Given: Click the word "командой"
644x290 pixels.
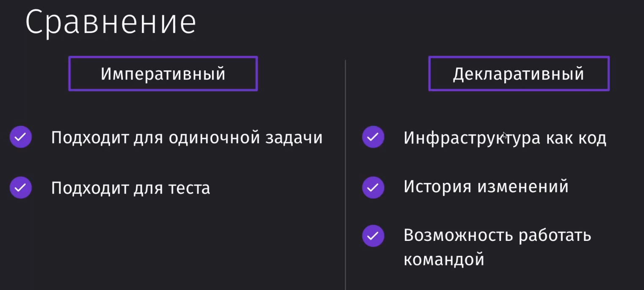Looking at the screenshot, I should [444, 259].
